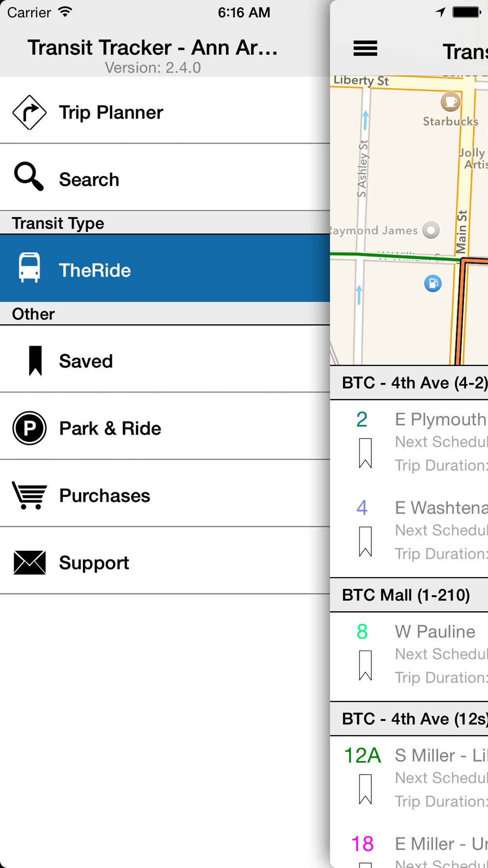
Task: Click the Park & Ride P icon
Action: coord(29,428)
